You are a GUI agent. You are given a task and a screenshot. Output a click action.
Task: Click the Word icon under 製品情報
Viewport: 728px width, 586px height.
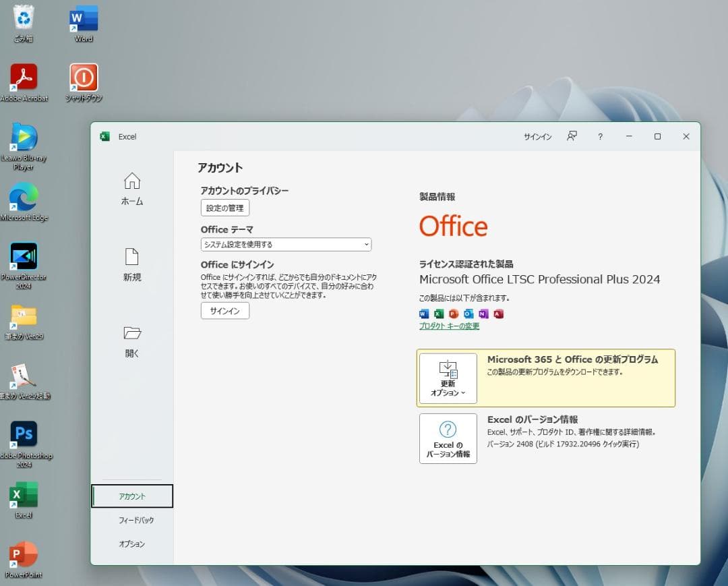point(423,314)
